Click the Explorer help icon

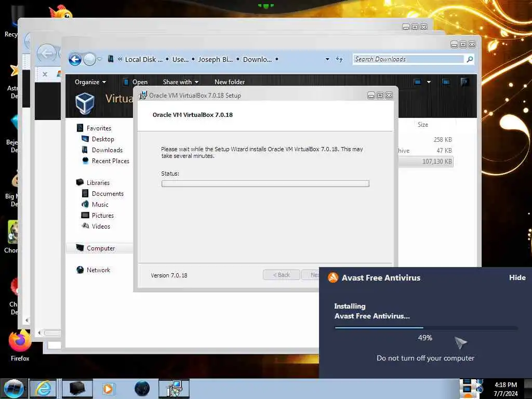[464, 82]
